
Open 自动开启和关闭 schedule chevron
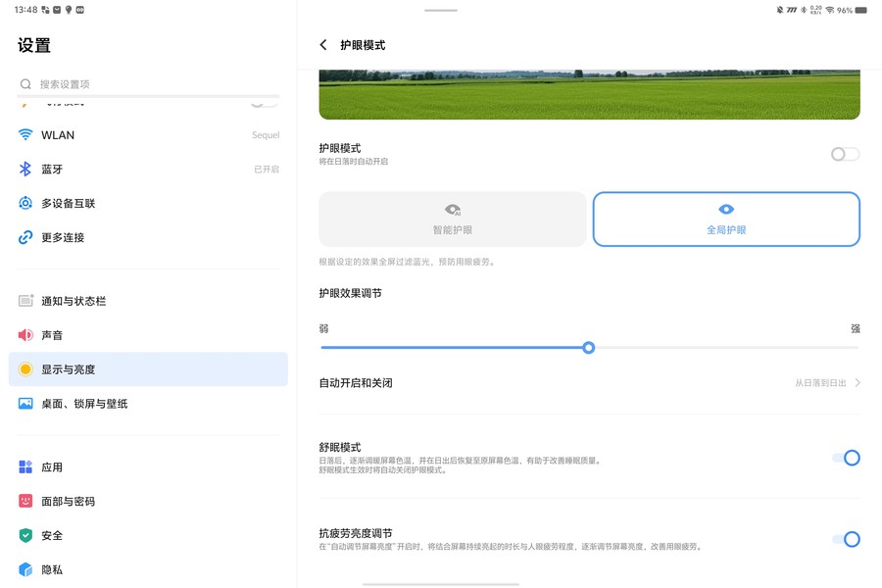pos(857,383)
